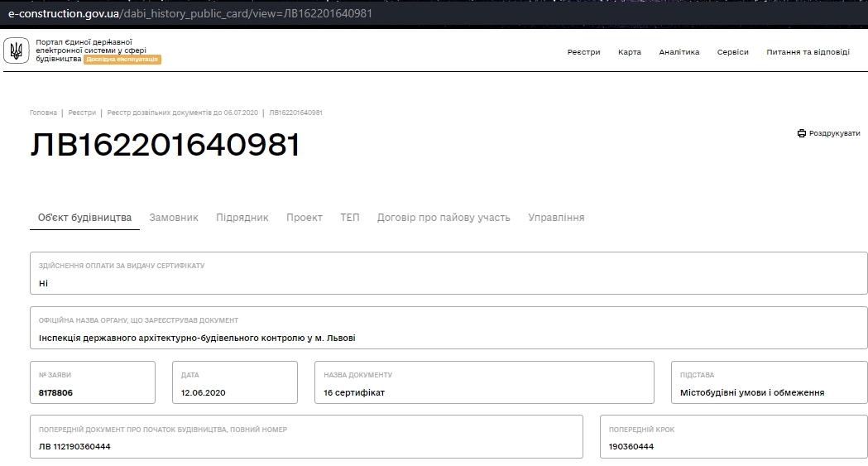868x466 pixels.
Task: Open Реєстр дозвільних документів до 06.07.2020 breadcrumb
Action: [183, 113]
